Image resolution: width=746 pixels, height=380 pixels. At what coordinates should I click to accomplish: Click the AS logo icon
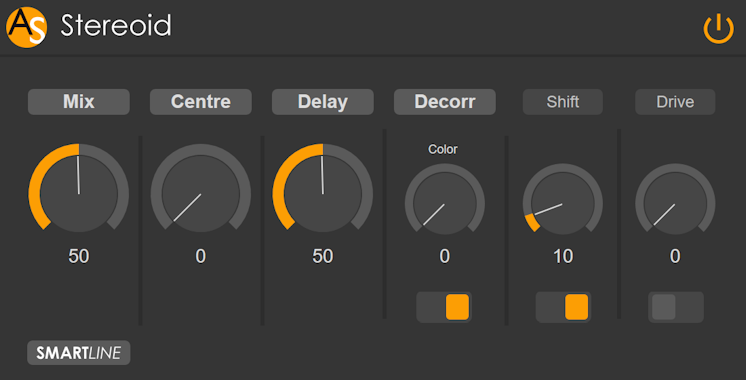point(27,27)
